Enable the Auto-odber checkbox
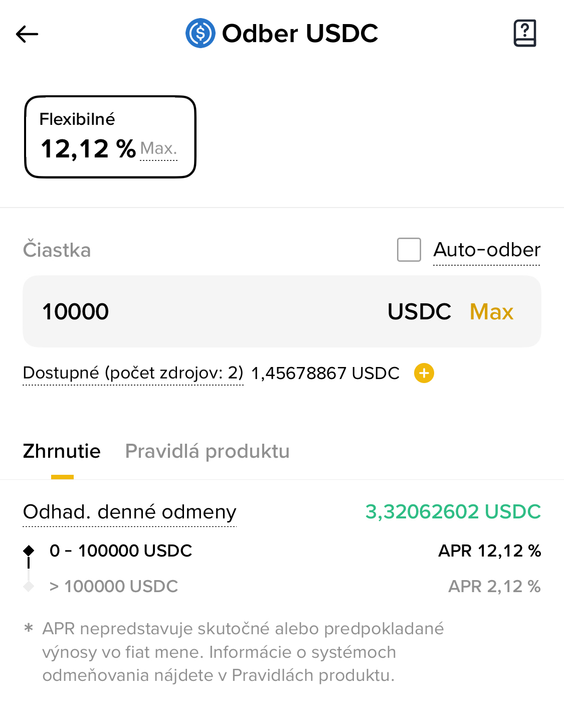This screenshot has width=564, height=728. [x=409, y=250]
